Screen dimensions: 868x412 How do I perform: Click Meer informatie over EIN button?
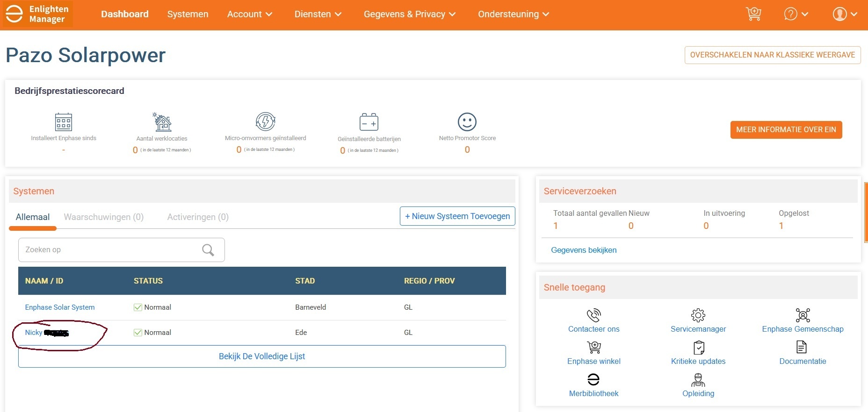(786, 130)
